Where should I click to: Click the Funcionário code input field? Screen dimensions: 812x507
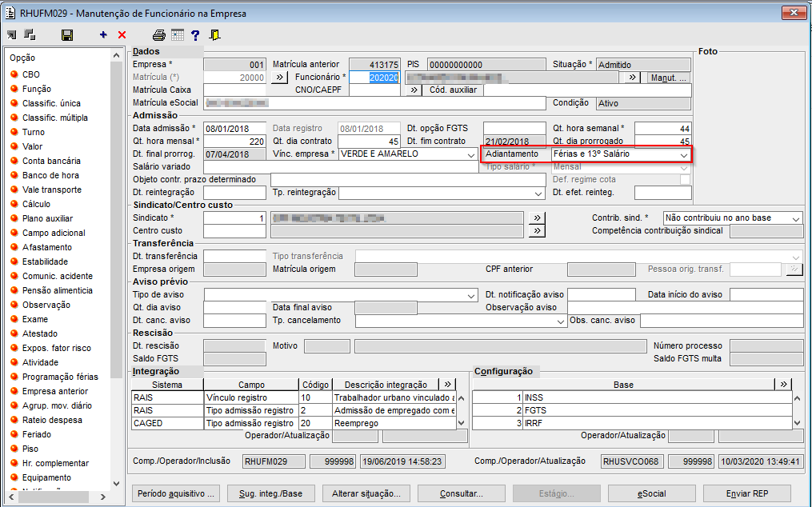[374, 77]
